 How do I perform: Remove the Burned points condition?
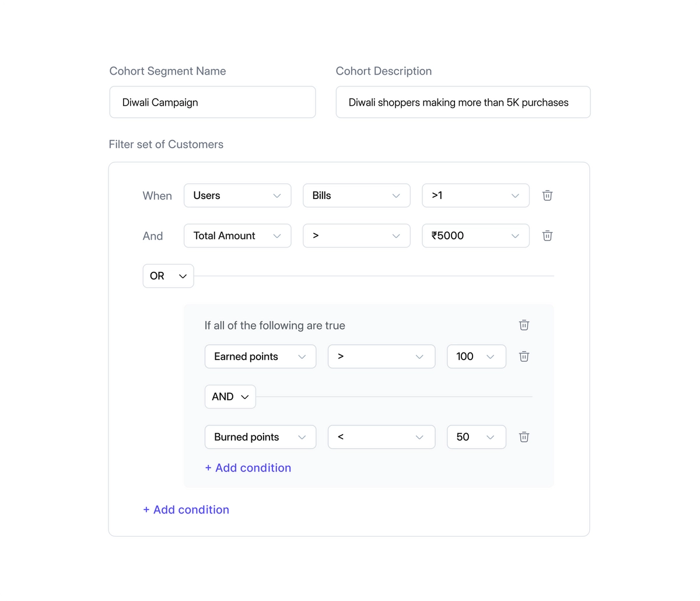click(524, 437)
